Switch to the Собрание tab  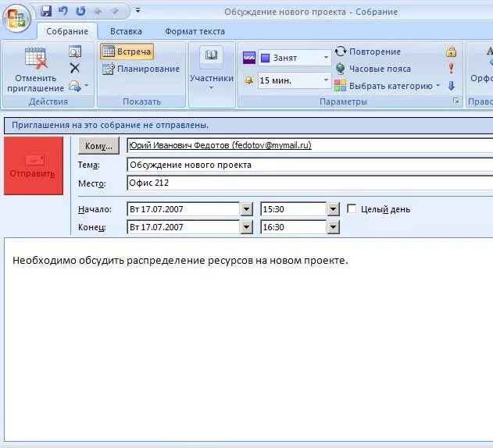[x=67, y=31]
